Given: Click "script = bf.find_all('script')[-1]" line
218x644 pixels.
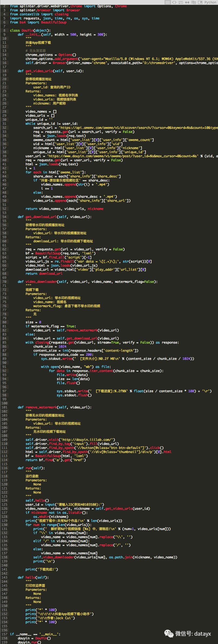Looking at the screenshot, I should pyautogui.click(x=59, y=257).
